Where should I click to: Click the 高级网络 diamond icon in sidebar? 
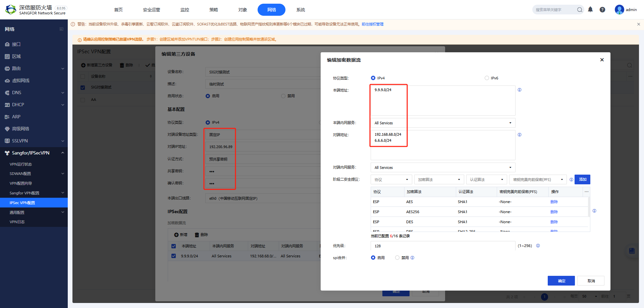pos(7,129)
